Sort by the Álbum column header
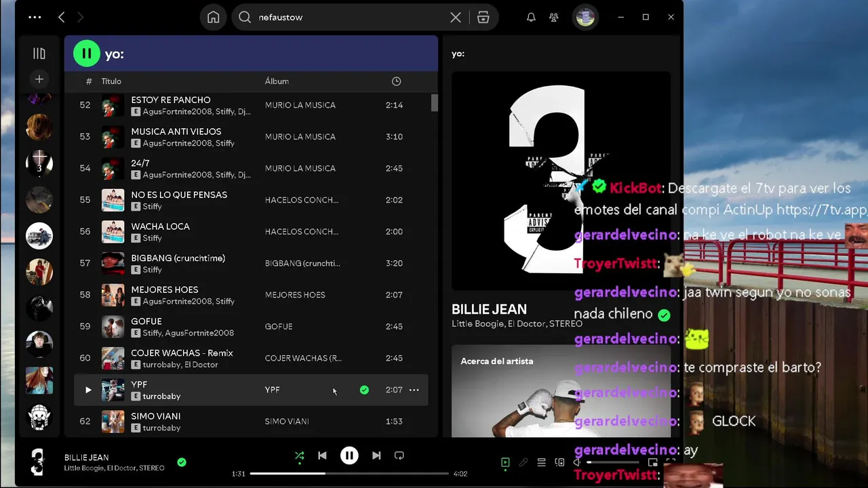 (x=277, y=81)
